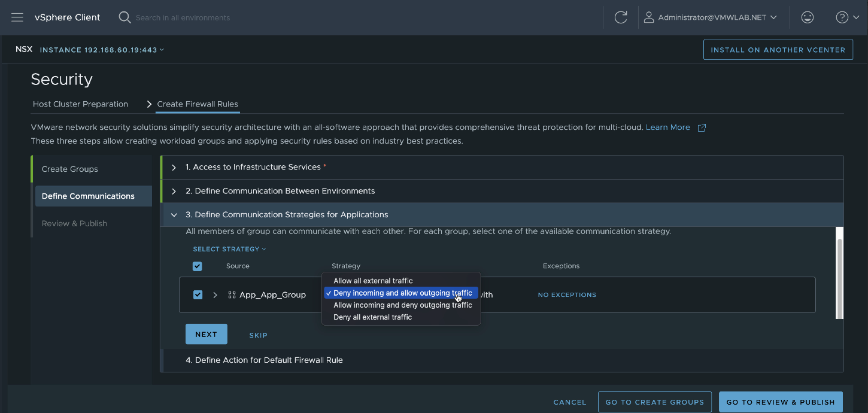Go to Create Groups step in sidebar
Image resolution: width=868 pixels, height=413 pixels.
tap(70, 169)
